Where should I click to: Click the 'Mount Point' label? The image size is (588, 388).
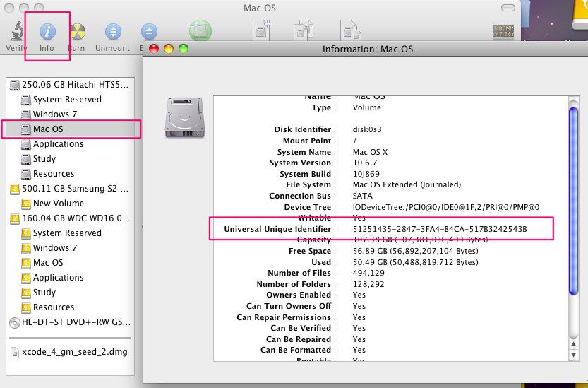307,141
